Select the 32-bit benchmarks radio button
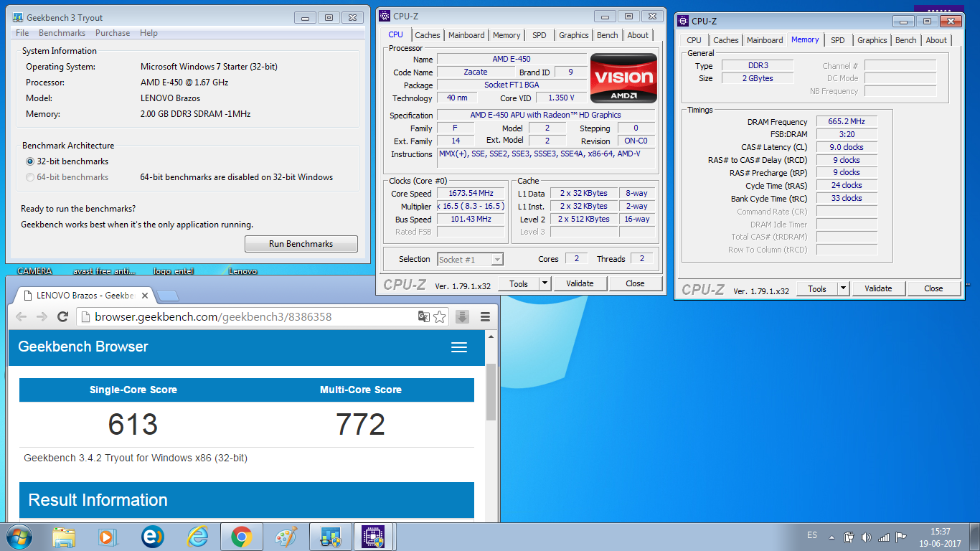Viewport: 980px width, 551px height. [x=30, y=161]
